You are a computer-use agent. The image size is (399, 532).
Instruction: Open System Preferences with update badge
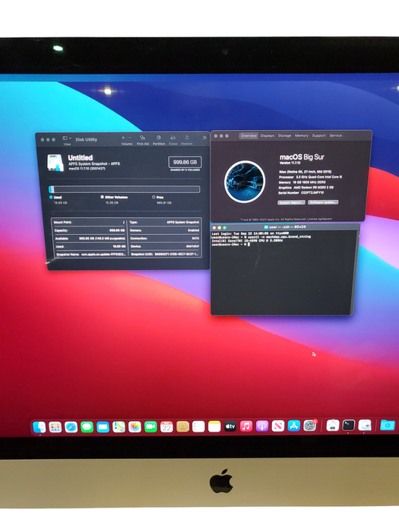310,425
